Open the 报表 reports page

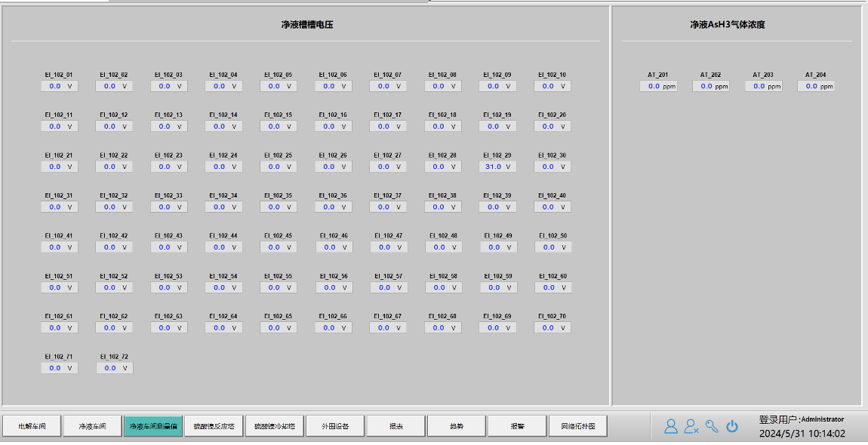click(x=396, y=426)
